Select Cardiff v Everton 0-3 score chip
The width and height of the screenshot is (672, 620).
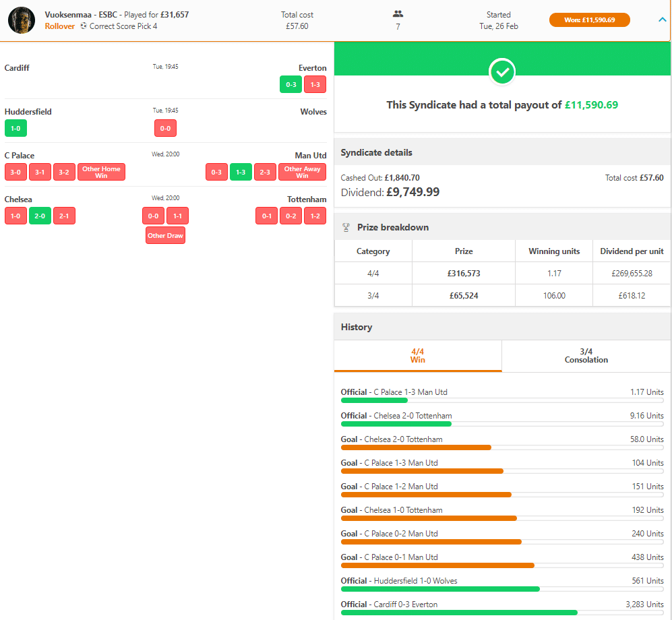[291, 84]
